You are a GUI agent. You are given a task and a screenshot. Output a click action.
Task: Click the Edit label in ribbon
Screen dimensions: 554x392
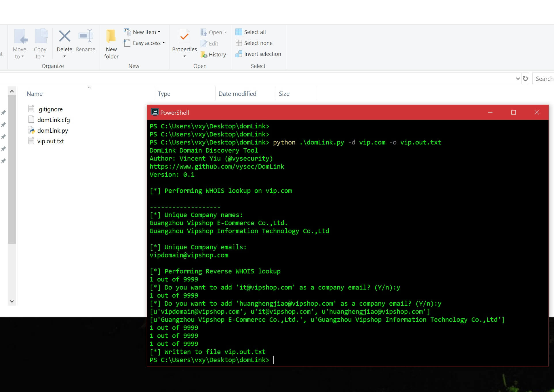tap(214, 43)
